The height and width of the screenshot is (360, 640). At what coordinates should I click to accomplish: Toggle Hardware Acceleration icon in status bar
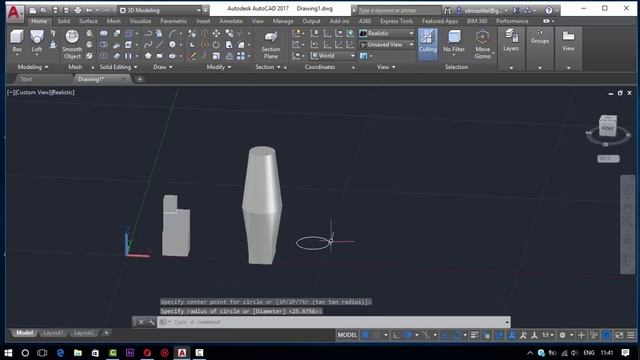click(x=607, y=335)
